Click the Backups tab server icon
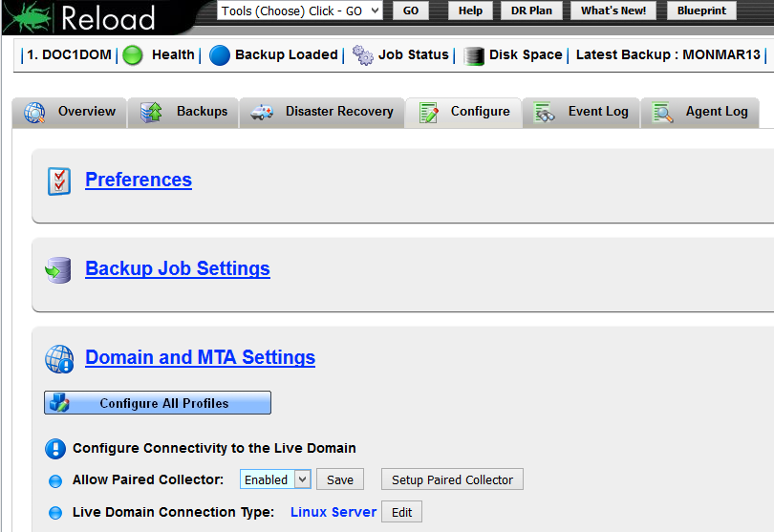The height and width of the screenshot is (532, 774). point(151,112)
